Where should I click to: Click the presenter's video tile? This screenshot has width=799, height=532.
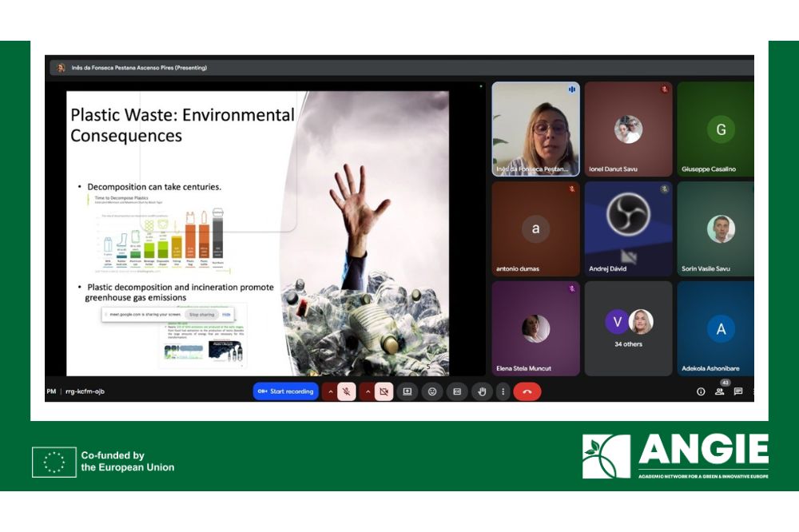point(535,129)
